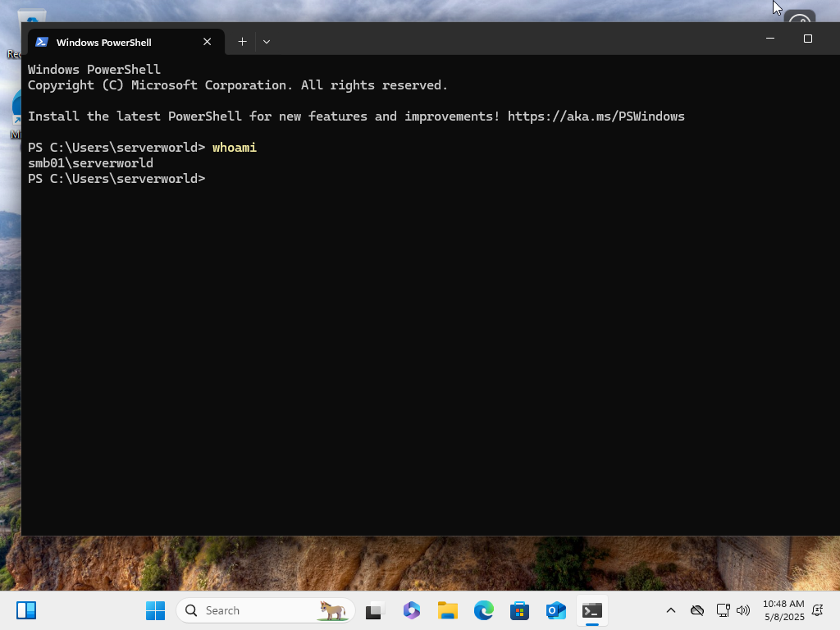Click the last PS C:\Users\serverworld> prompt
This screenshot has width=840, height=630.
tap(116, 178)
